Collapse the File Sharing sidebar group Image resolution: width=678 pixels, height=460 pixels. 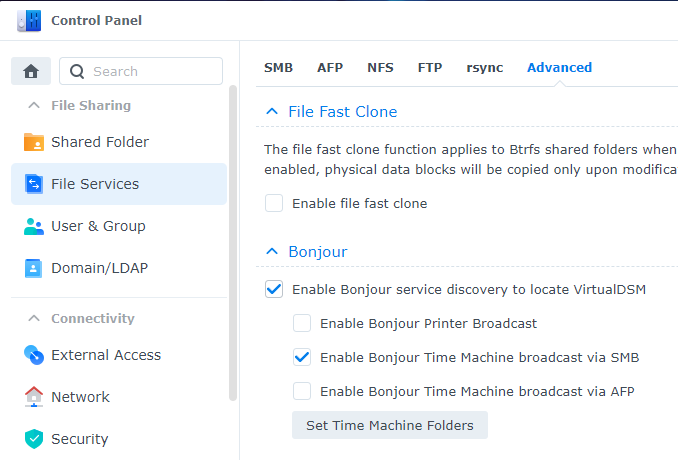pos(33,105)
